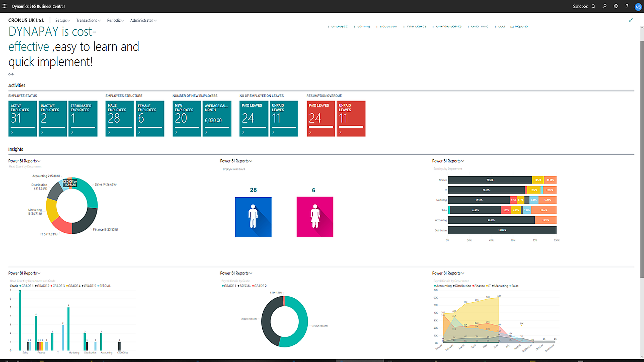Click the arrow on Active Employees tile
The height and width of the screenshot is (362, 644).
coord(12,132)
